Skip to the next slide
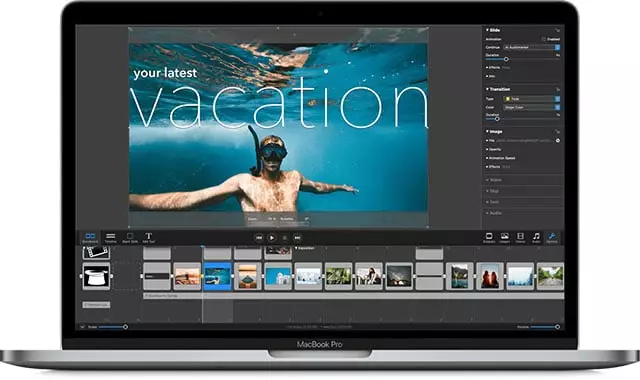 click(298, 238)
